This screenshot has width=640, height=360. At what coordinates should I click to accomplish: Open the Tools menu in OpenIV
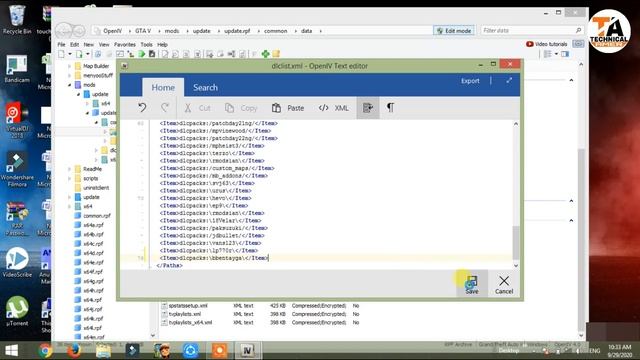146,44
